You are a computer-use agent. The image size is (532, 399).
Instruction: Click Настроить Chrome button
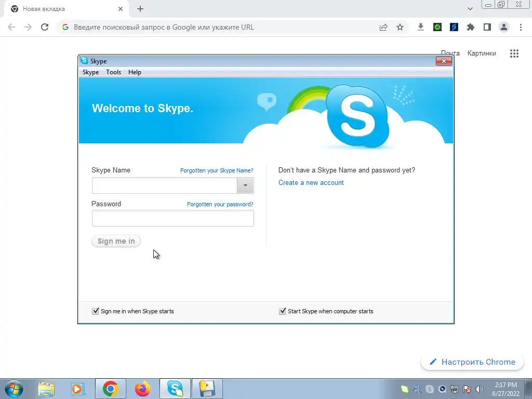pyautogui.click(x=473, y=362)
